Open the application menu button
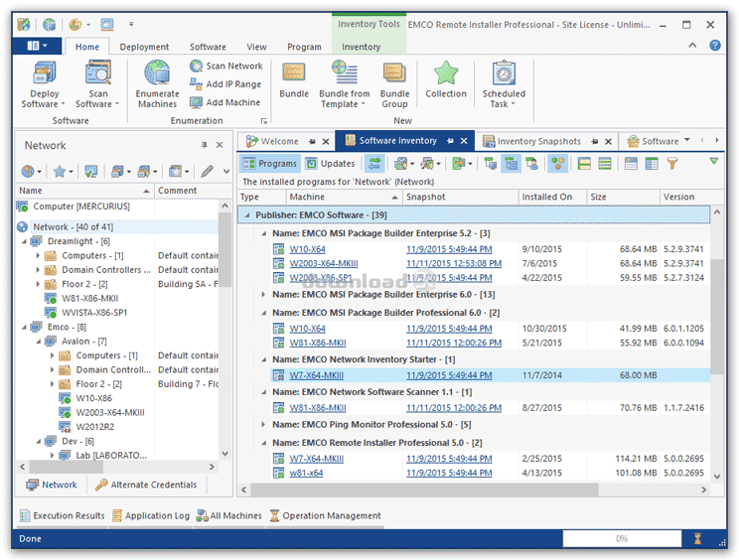The height and width of the screenshot is (560, 739). click(37, 46)
